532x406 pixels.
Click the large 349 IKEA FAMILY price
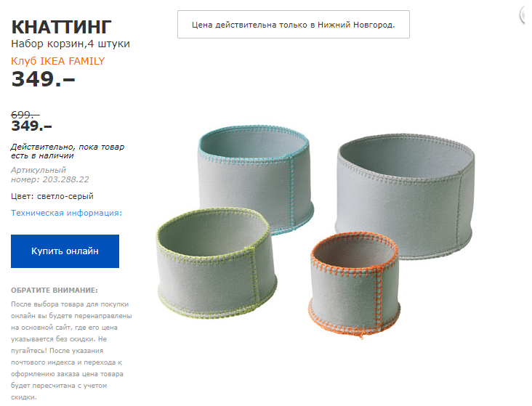coord(43,79)
